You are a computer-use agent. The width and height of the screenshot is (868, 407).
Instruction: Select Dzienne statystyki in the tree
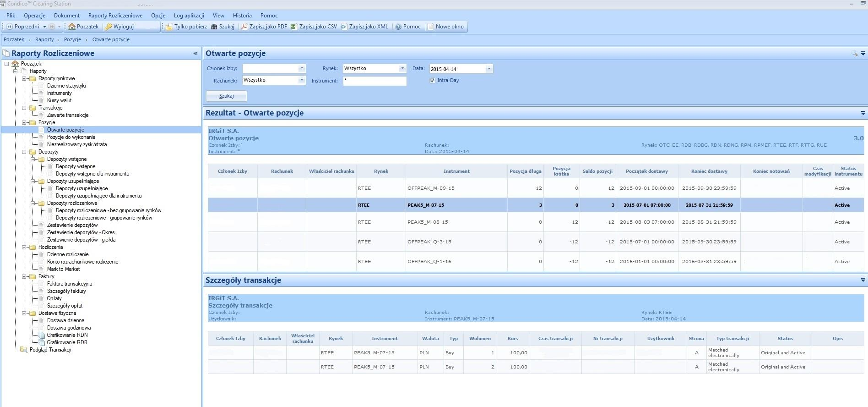point(66,86)
